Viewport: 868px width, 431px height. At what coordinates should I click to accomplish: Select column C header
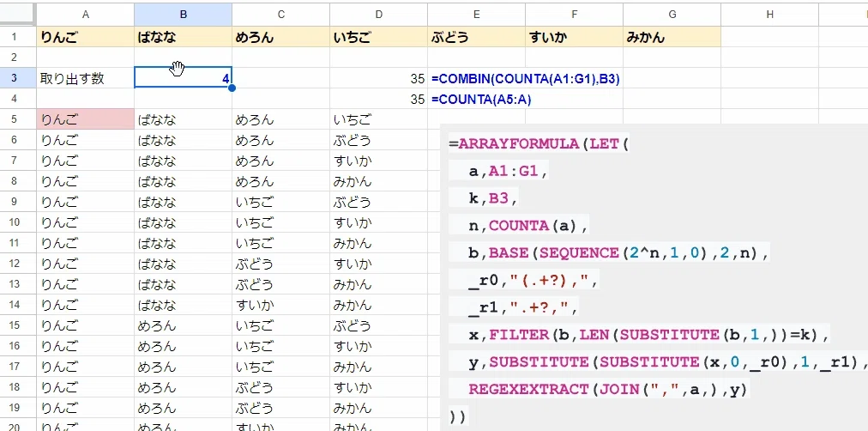(x=280, y=15)
